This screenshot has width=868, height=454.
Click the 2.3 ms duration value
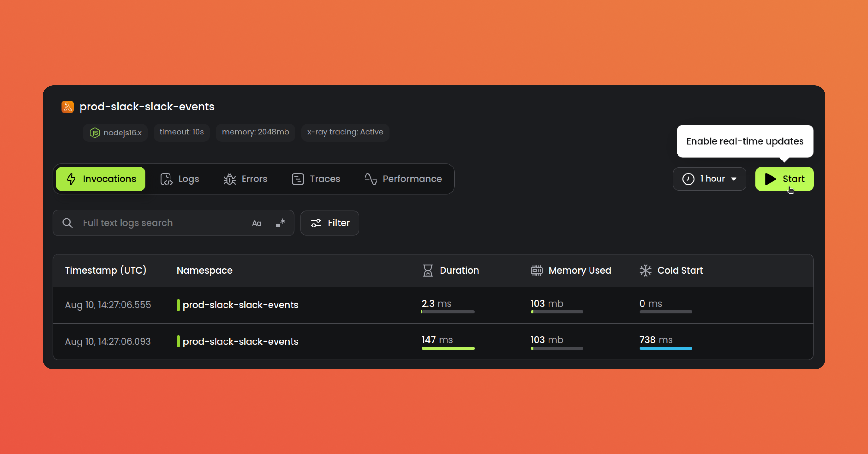coord(436,304)
